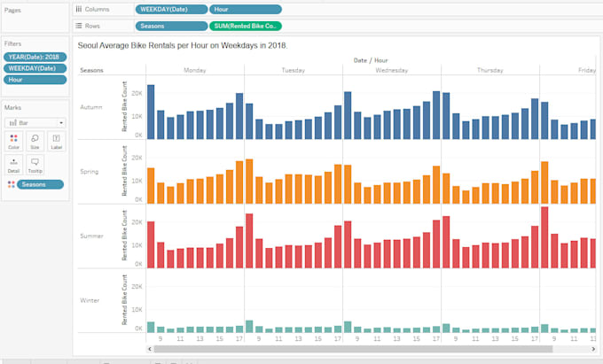Click the color dots icon beside Seasons pill
The image size is (603, 364).
point(12,185)
